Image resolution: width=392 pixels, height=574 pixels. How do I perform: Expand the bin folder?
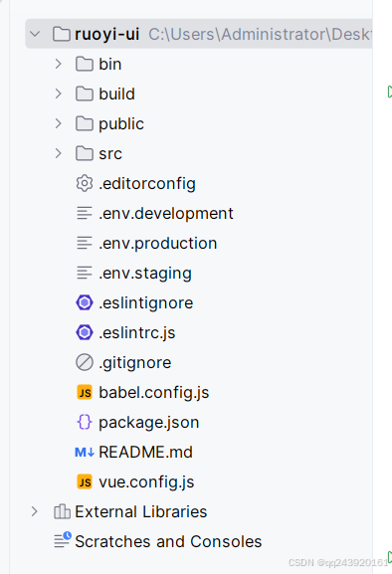(x=58, y=64)
